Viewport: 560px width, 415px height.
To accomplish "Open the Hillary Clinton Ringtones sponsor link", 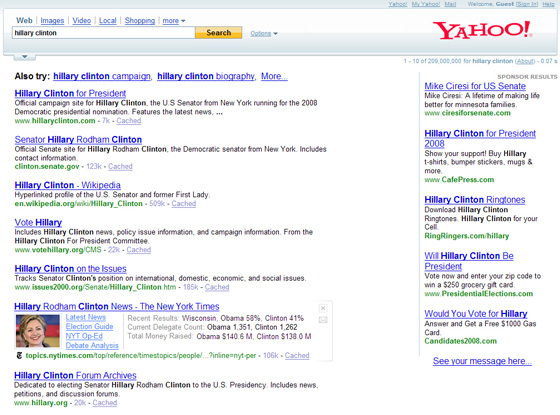I will coord(475,200).
